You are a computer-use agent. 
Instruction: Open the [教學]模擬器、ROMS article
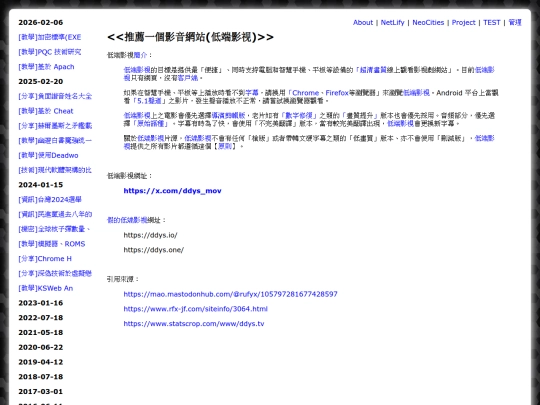[52, 244]
